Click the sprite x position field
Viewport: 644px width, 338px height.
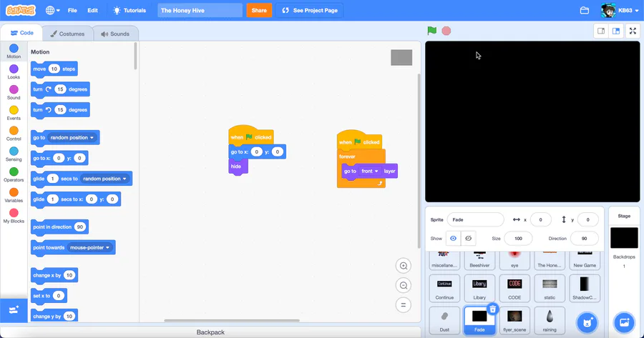540,219
